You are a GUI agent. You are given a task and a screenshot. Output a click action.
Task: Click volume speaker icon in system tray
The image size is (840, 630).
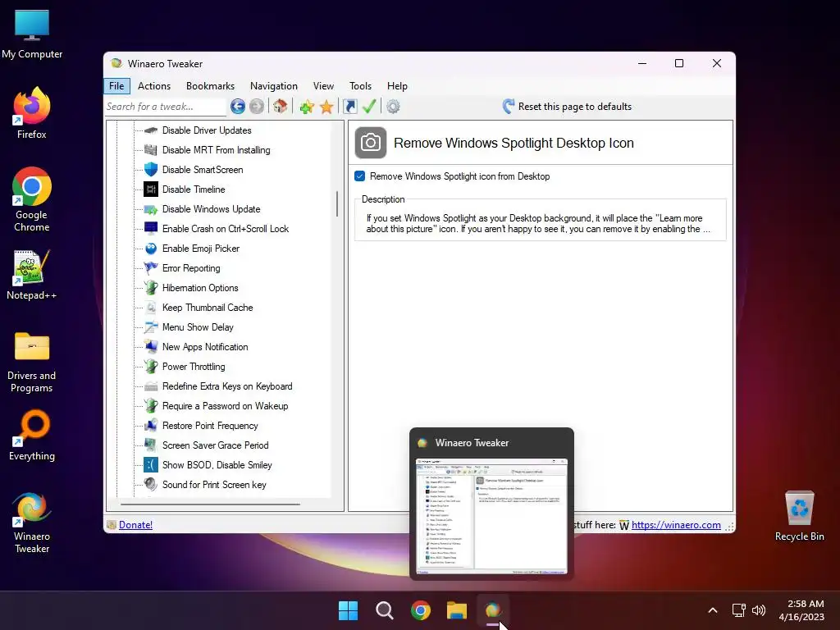point(759,610)
